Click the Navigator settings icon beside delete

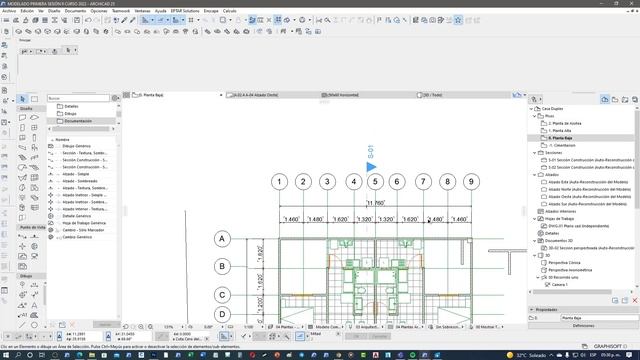point(625,300)
